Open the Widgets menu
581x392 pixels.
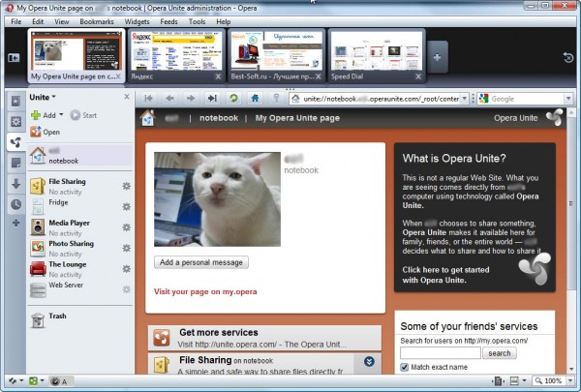click(x=138, y=22)
